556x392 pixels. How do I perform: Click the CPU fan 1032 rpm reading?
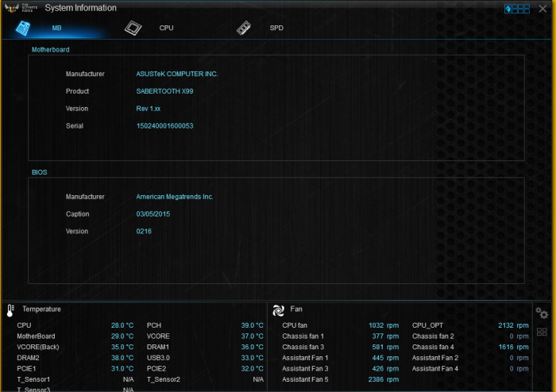pos(384,325)
